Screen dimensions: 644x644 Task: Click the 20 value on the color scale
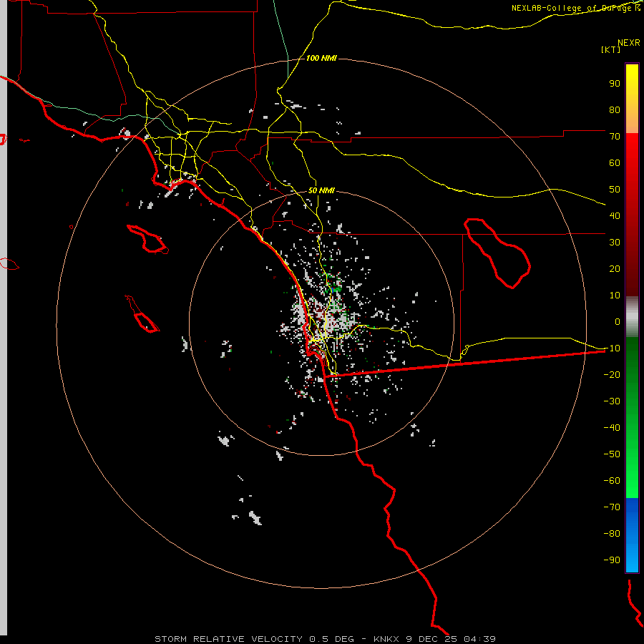point(615,268)
